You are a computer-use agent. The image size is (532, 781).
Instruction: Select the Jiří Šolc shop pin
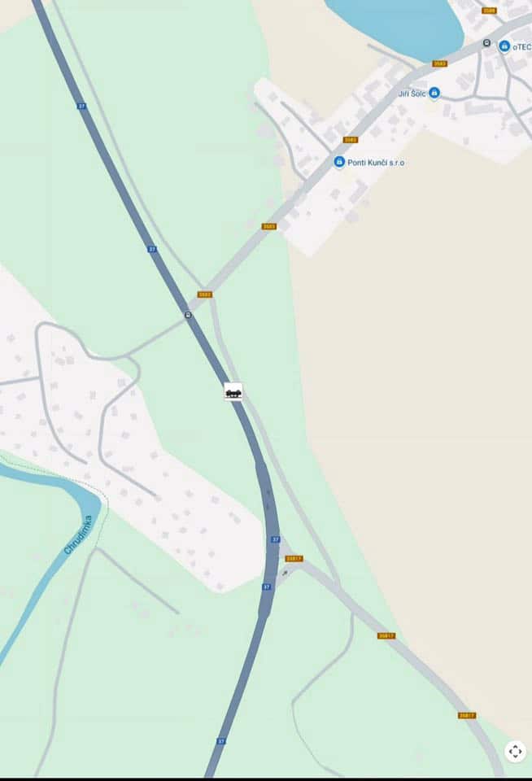pos(434,93)
